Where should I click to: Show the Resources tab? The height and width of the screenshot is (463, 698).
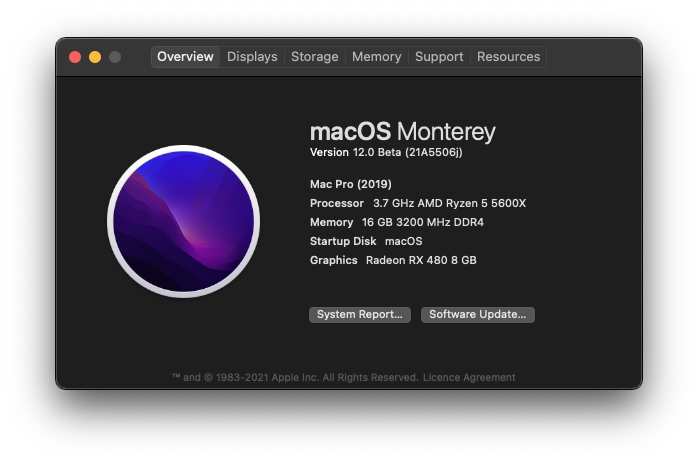pos(508,57)
